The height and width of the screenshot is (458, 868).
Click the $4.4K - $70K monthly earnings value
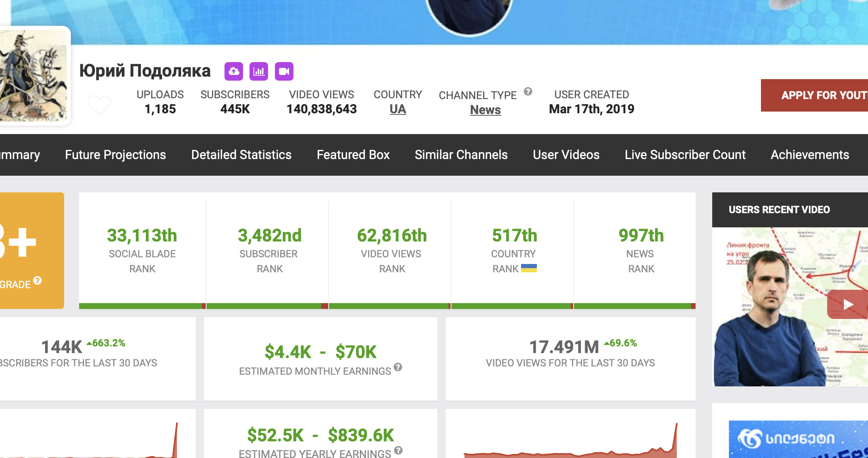[x=320, y=352]
